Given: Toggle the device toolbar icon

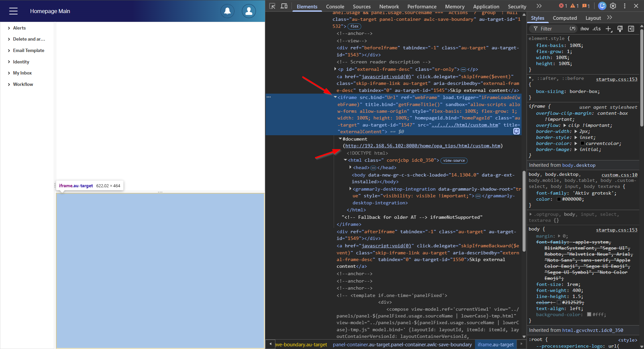Looking at the screenshot, I should click(284, 6).
